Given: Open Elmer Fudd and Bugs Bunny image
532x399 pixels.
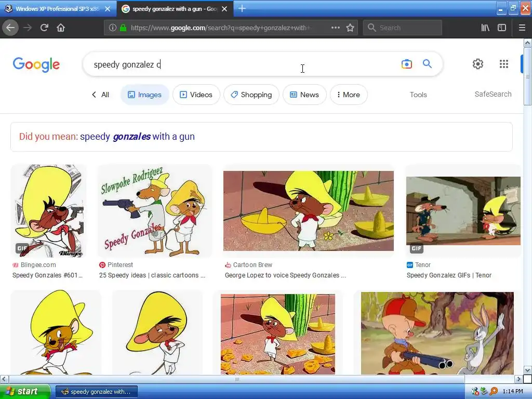Looking at the screenshot, I should tap(437, 333).
